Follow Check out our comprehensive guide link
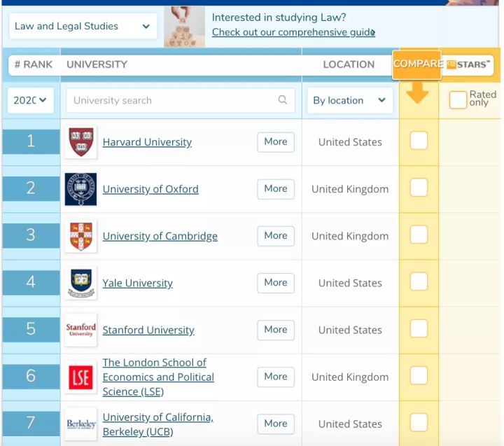 pyautogui.click(x=293, y=32)
